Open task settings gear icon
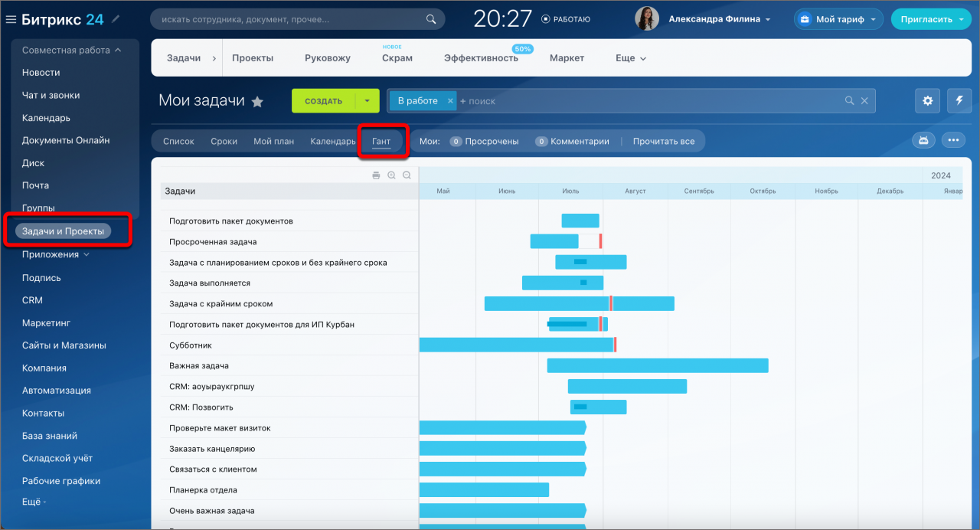980x530 pixels. pos(928,100)
